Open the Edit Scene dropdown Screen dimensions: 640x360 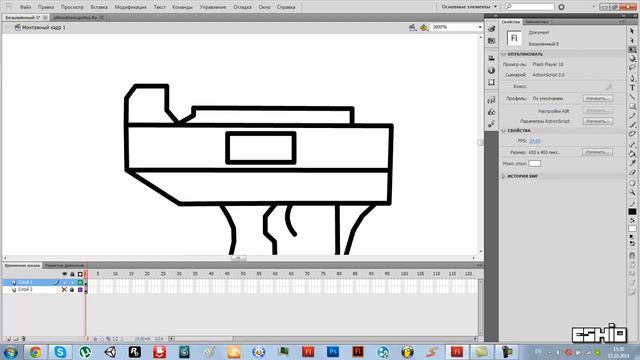tap(413, 27)
